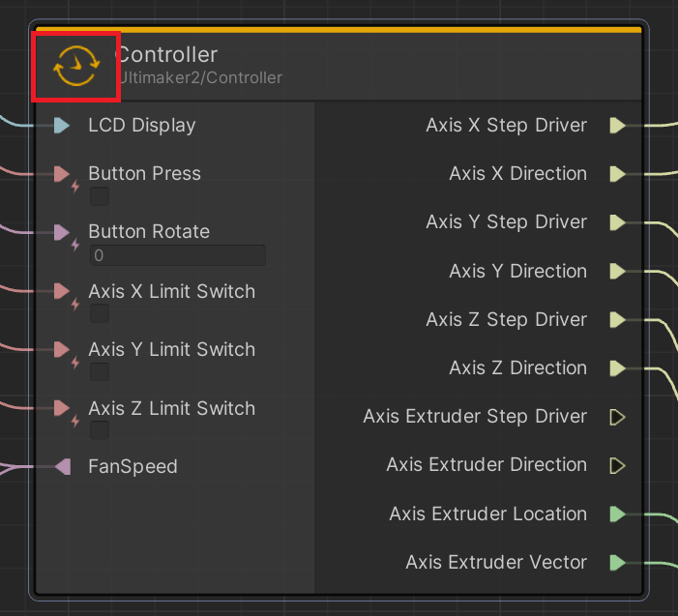This screenshot has width=678, height=616.
Task: Click the Button Press input port arrow
Action: point(62,174)
